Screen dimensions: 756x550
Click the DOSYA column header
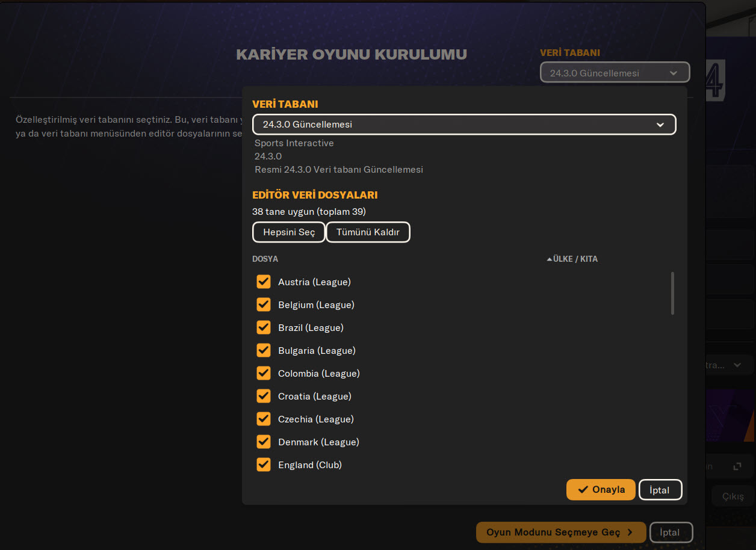(x=265, y=259)
